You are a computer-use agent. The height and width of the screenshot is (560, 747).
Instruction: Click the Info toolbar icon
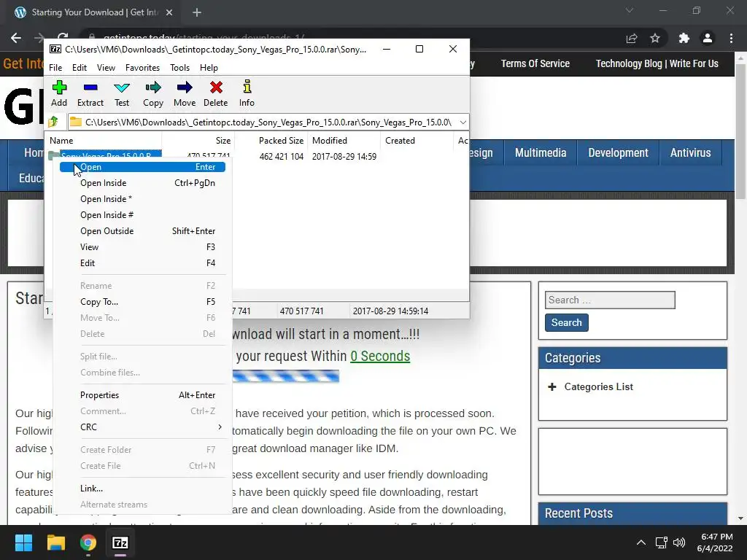coord(247,93)
